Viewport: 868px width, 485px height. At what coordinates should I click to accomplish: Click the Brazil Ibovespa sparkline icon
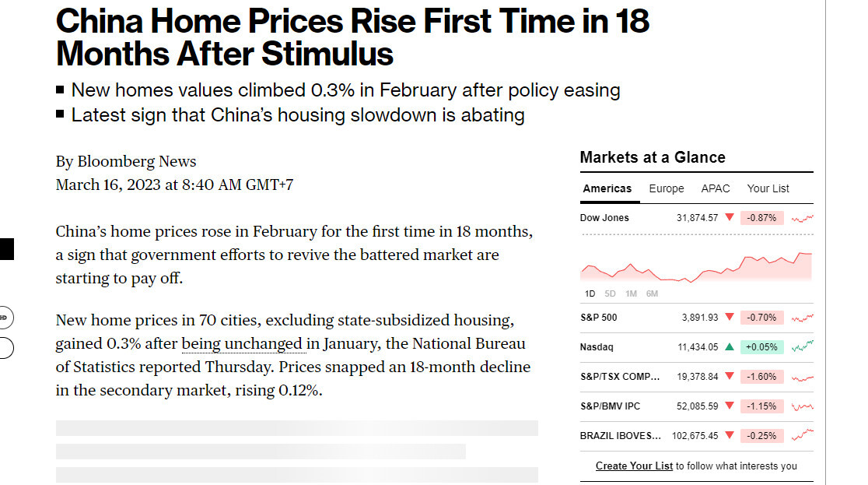[802, 436]
